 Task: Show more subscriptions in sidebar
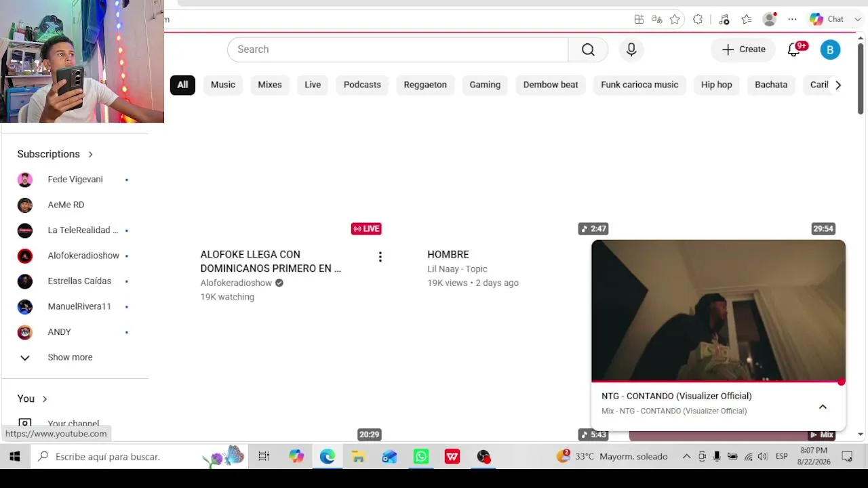pyautogui.click(x=70, y=357)
